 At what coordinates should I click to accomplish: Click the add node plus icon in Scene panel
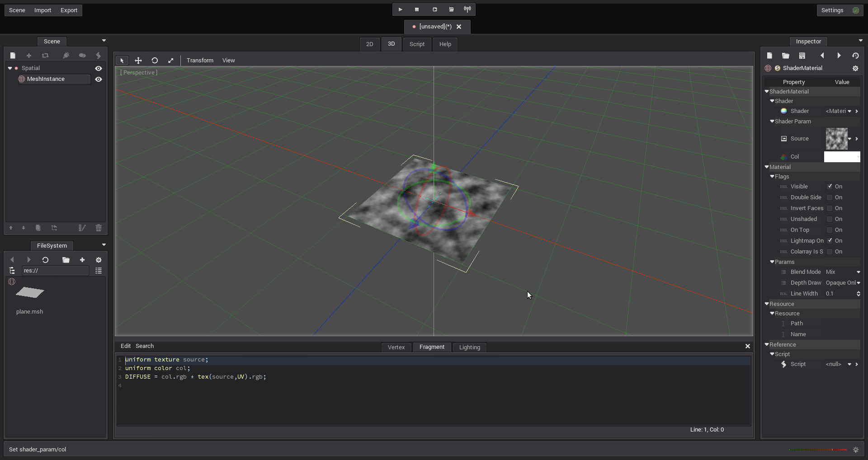click(29, 56)
